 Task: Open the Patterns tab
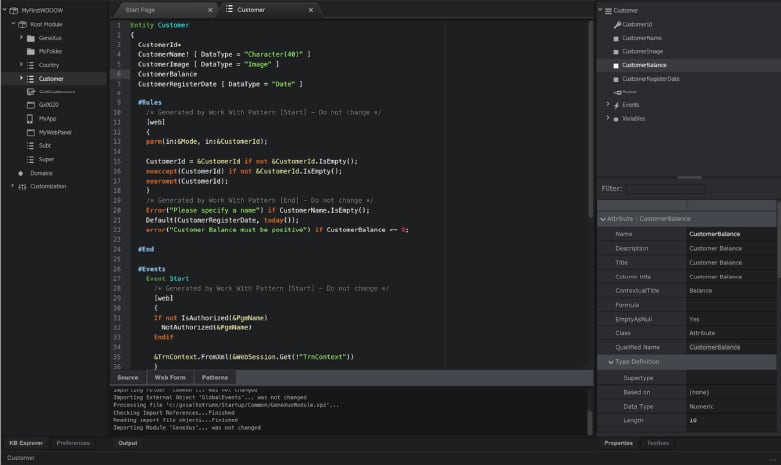(x=215, y=377)
